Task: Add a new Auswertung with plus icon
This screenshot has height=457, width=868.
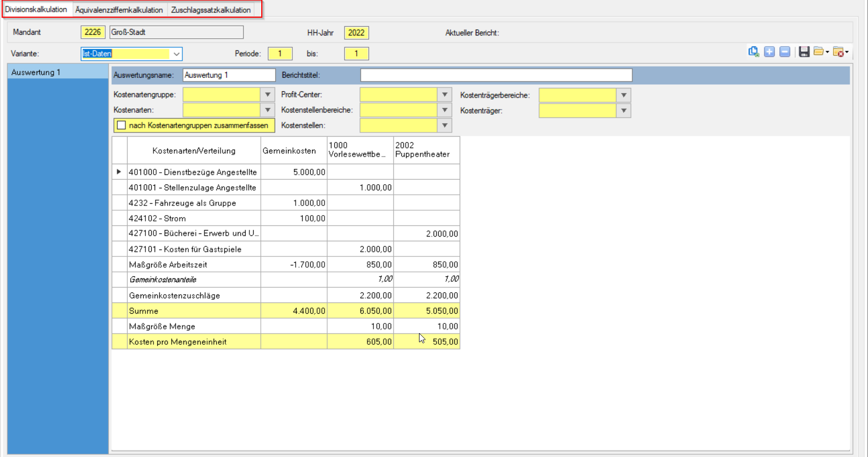Action: 769,52
